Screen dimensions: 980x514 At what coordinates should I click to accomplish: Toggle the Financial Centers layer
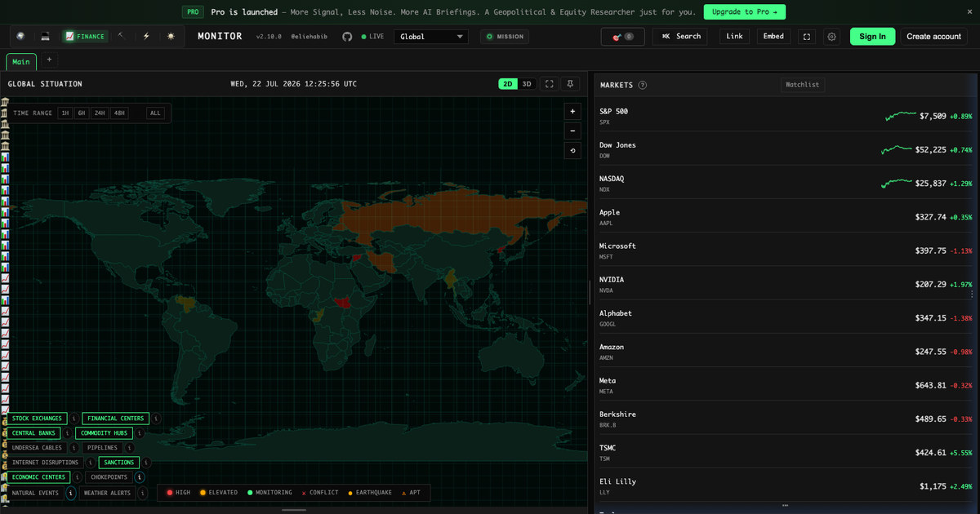point(115,419)
